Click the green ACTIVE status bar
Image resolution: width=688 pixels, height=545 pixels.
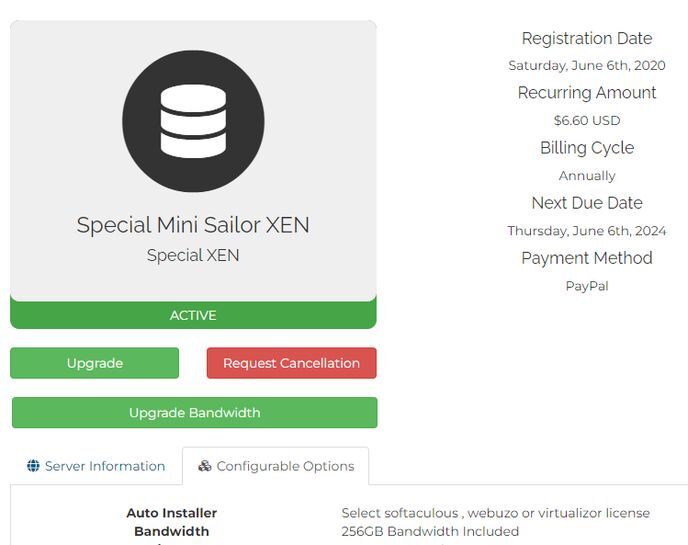[x=193, y=315]
